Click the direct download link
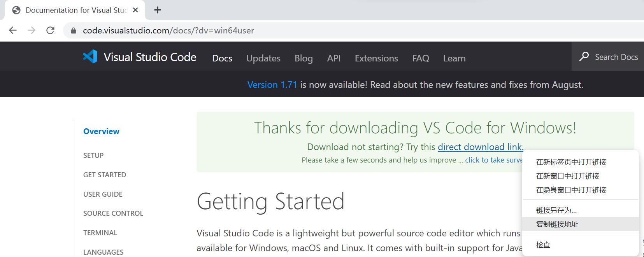The width and height of the screenshot is (644, 257). [x=480, y=147]
